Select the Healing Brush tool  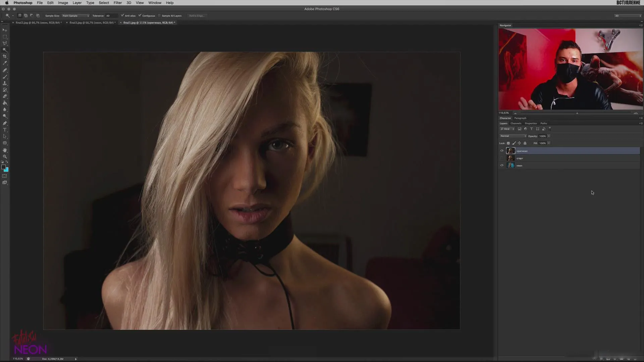pyautogui.click(x=5, y=70)
